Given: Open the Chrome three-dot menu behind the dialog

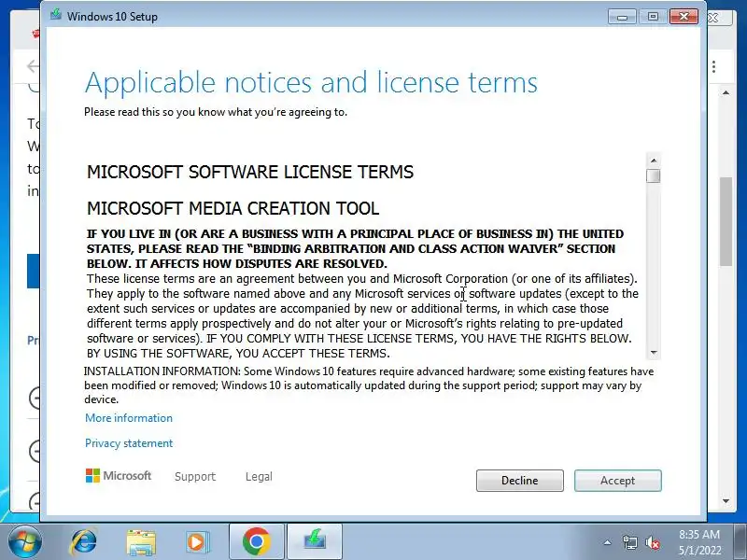Looking at the screenshot, I should 713,66.
